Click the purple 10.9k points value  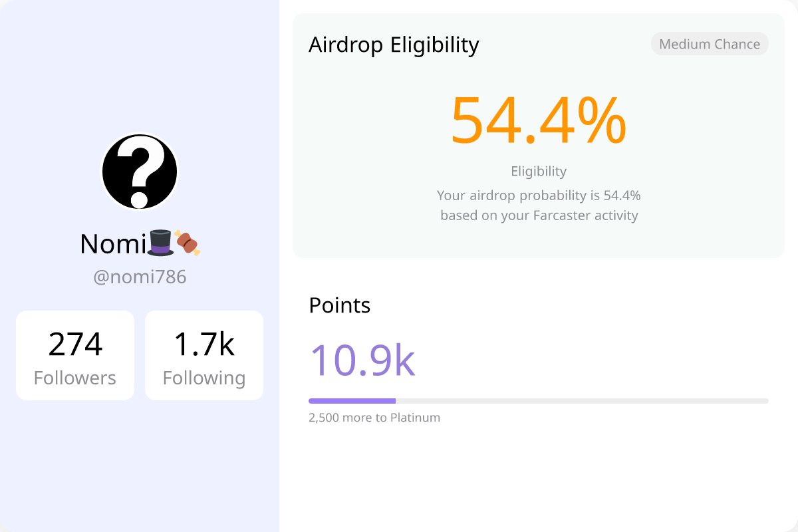coord(362,360)
